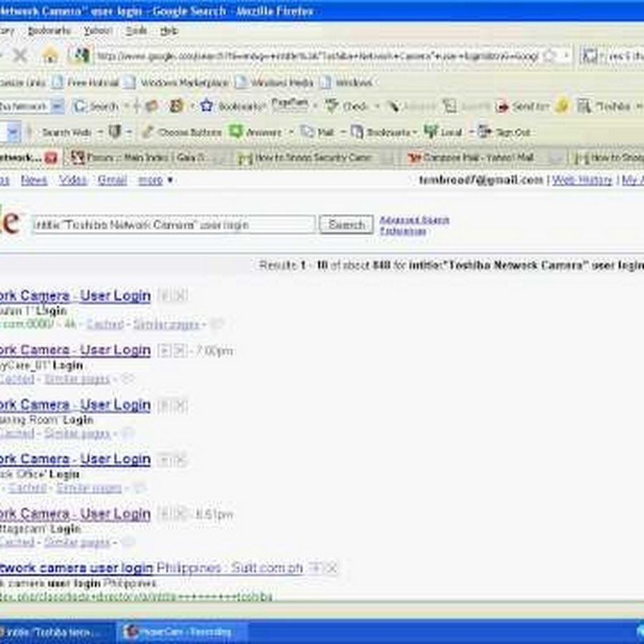The height and width of the screenshot is (644, 644).
Task: Click inside the Google search query field
Action: [x=174, y=225]
